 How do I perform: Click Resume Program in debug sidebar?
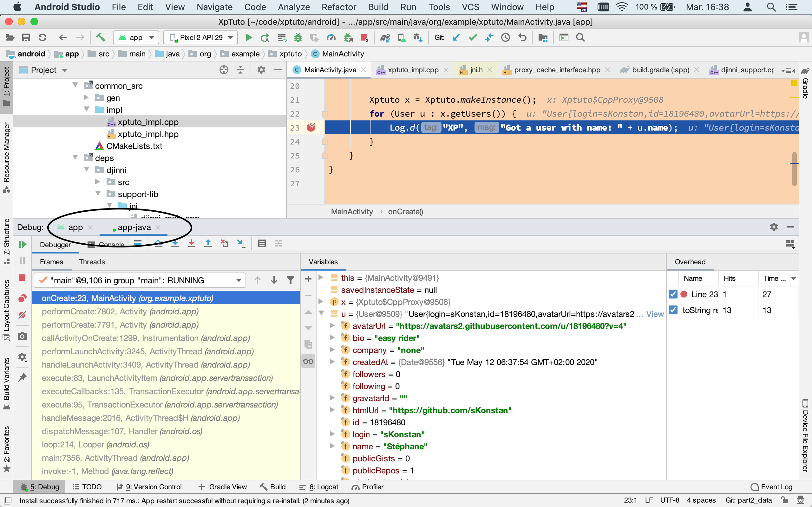coord(23,244)
